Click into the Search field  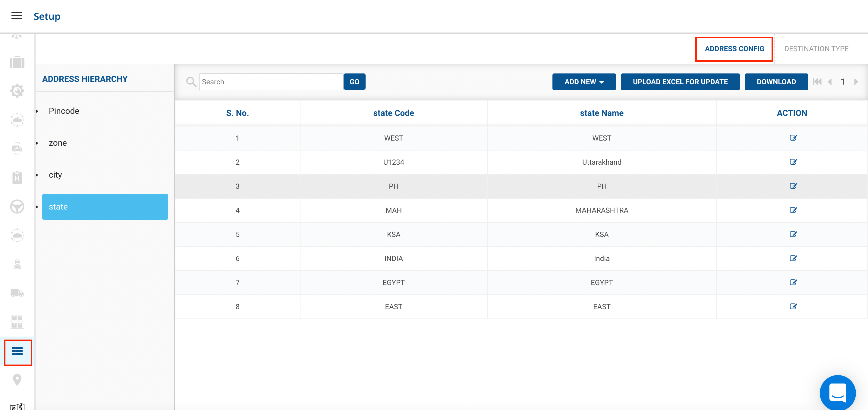271,82
